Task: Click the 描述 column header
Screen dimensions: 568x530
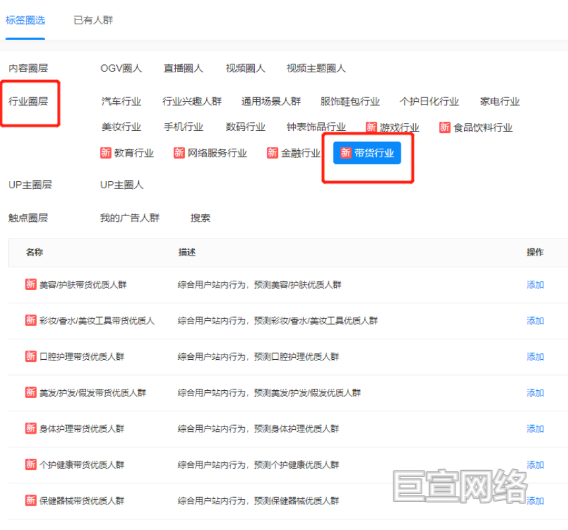Action: 187,252
